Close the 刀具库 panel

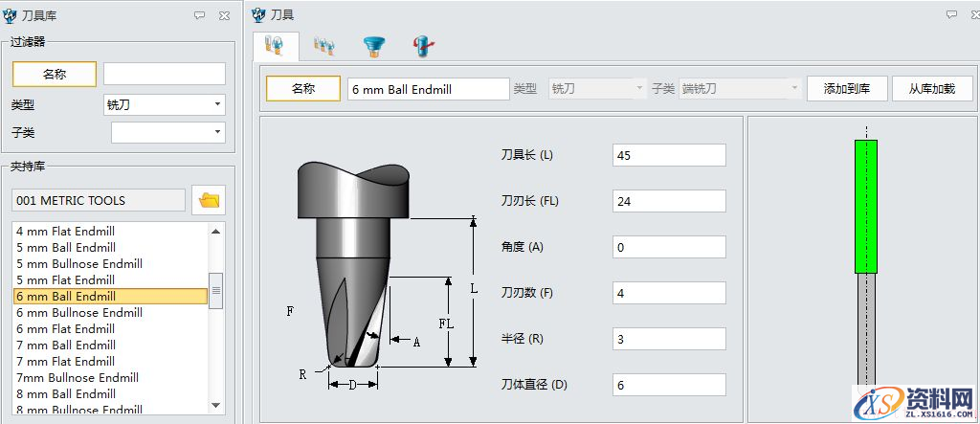click(224, 15)
